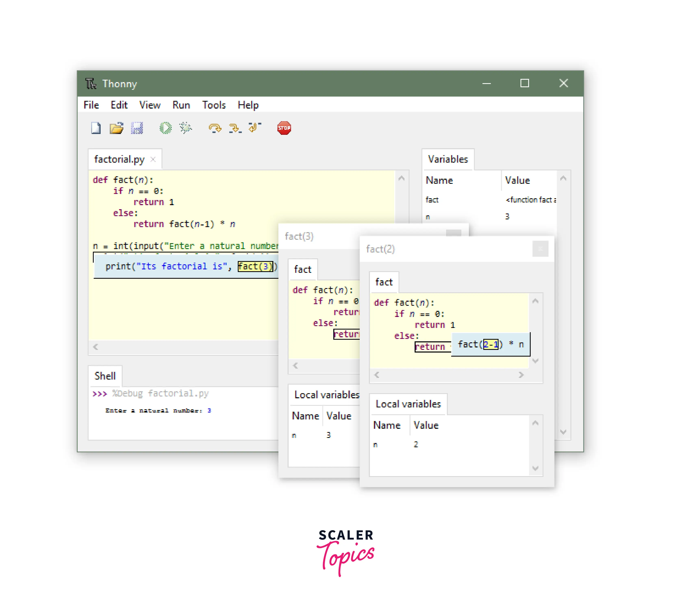The image size is (691, 616).
Task: Click the New file toolbar icon
Action: point(96,128)
